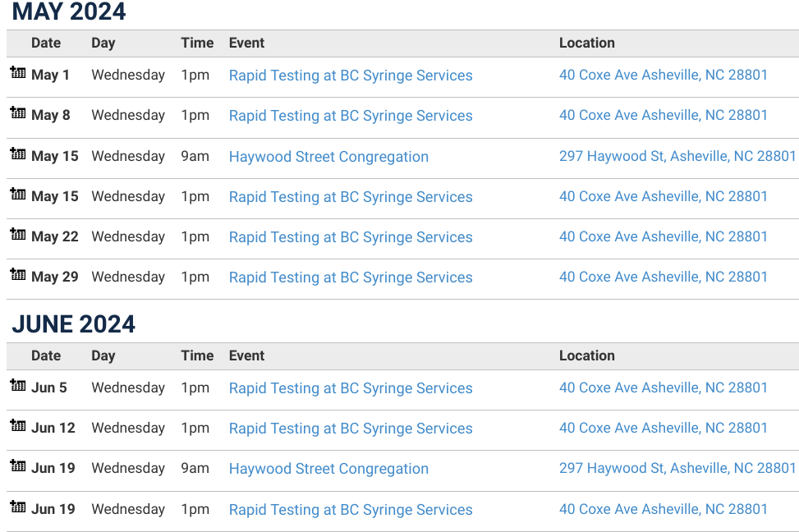
Task: Open Haywood Street Congregation event on Jun 19
Action: click(x=328, y=468)
